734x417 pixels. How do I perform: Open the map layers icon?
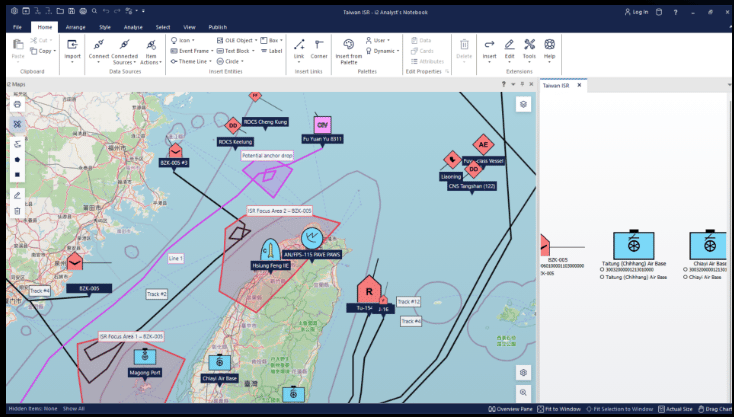pos(523,104)
